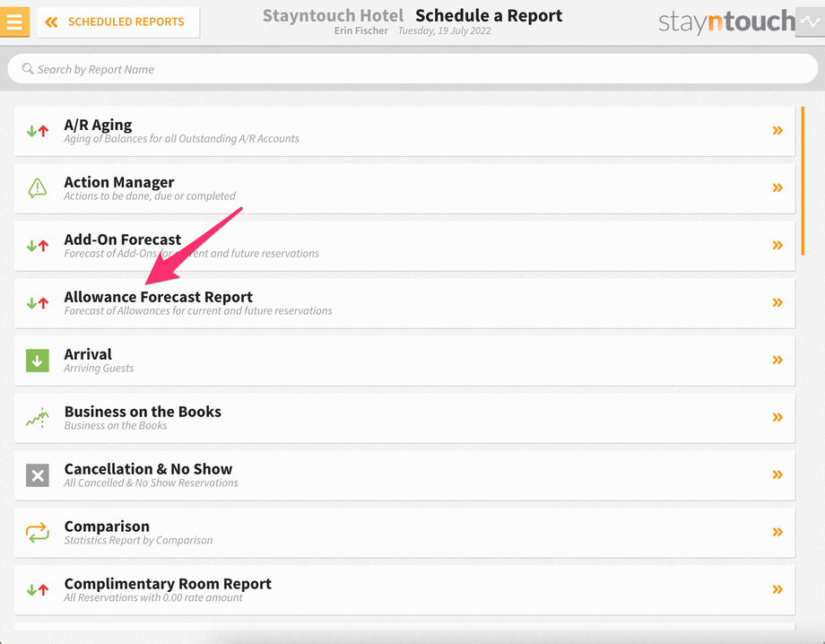
Task: Click the Cancellation & No Show X icon
Action: tap(38, 475)
